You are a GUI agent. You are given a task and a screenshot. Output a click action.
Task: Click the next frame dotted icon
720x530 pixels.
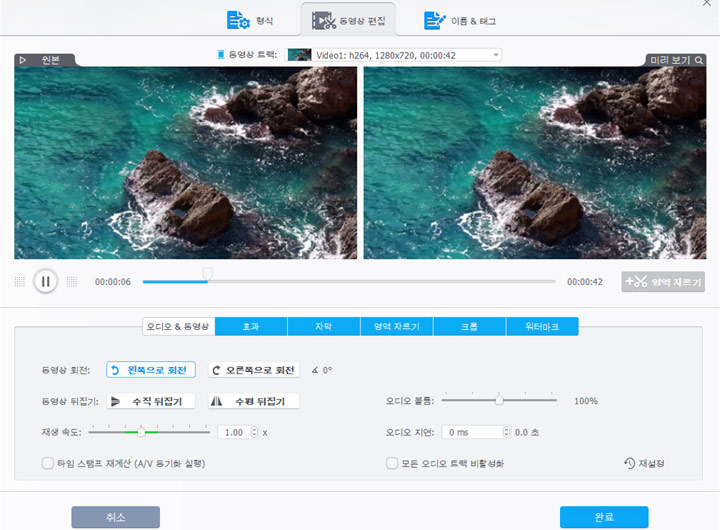[72, 282]
